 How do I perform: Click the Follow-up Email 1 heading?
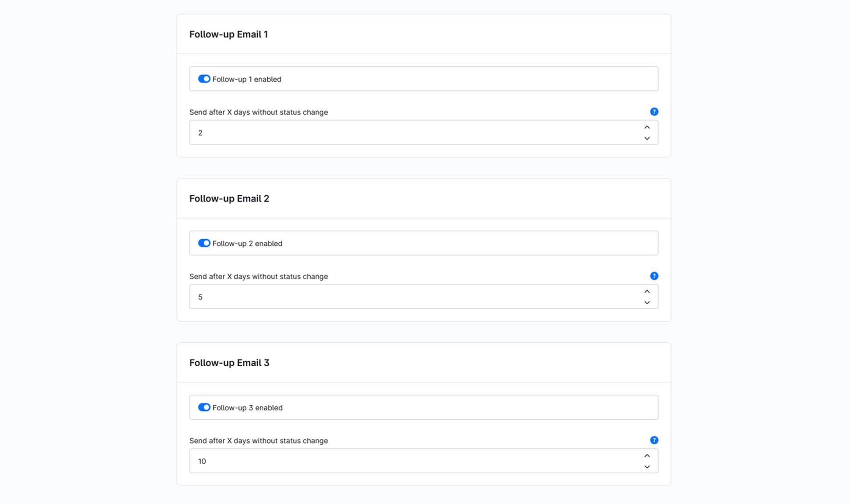228,34
